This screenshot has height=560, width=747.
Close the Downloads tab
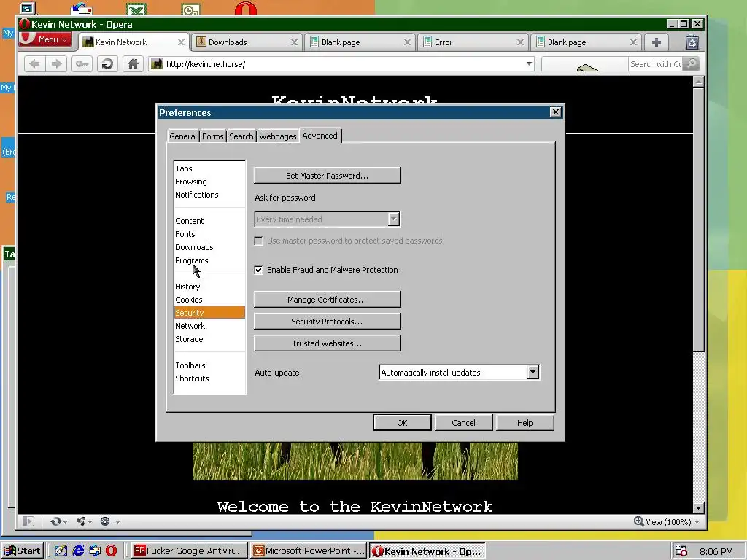tap(294, 42)
